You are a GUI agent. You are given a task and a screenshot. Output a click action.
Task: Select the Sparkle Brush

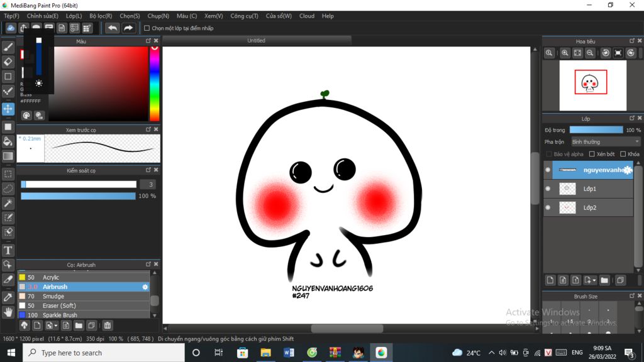click(x=84, y=315)
